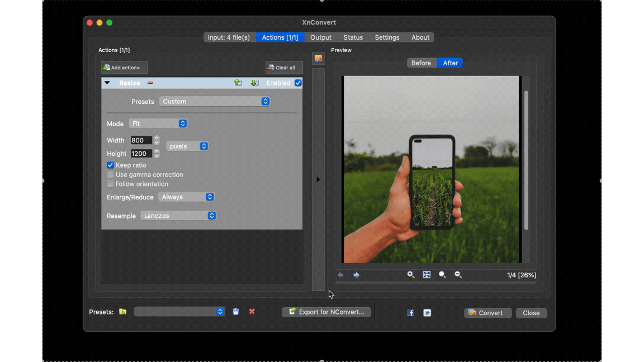
Task: Share on Facebook icon
Action: coord(410,313)
